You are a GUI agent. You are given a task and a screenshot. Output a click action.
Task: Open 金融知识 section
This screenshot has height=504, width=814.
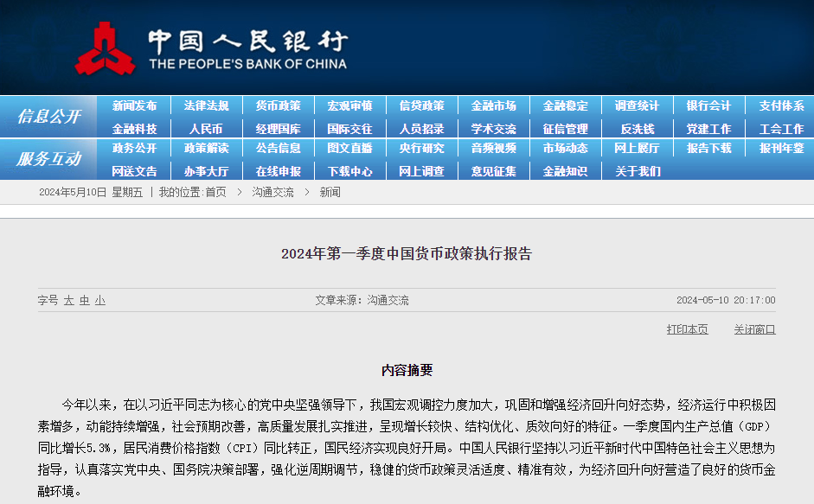click(x=566, y=171)
